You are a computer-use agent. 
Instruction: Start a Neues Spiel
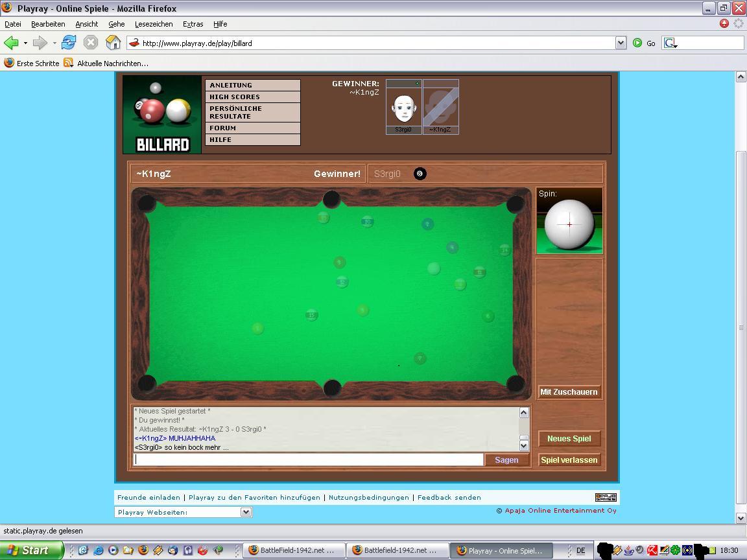tap(569, 439)
